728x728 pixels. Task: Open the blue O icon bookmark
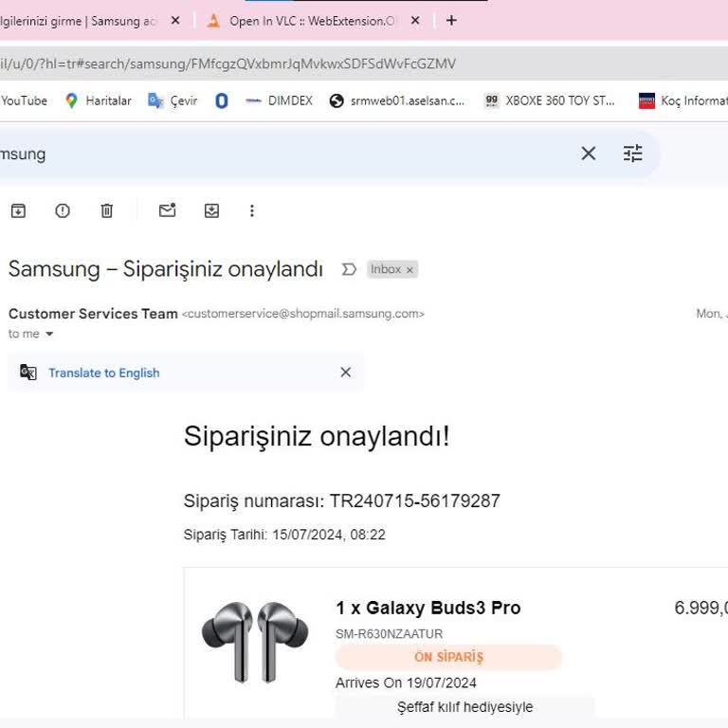[222, 100]
